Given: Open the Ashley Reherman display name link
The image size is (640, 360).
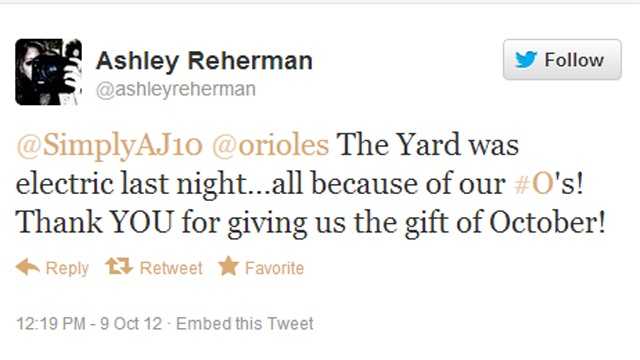Looking at the screenshot, I should [204, 61].
